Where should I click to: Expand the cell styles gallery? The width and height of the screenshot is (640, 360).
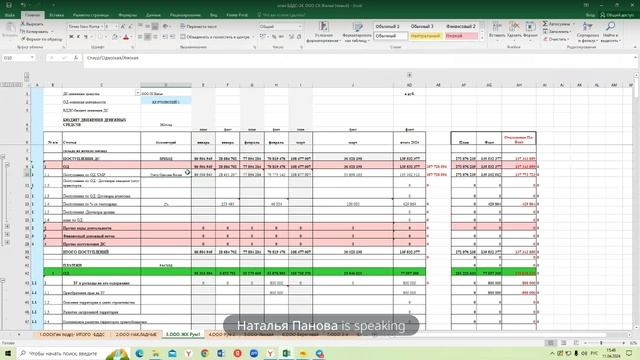(481, 38)
